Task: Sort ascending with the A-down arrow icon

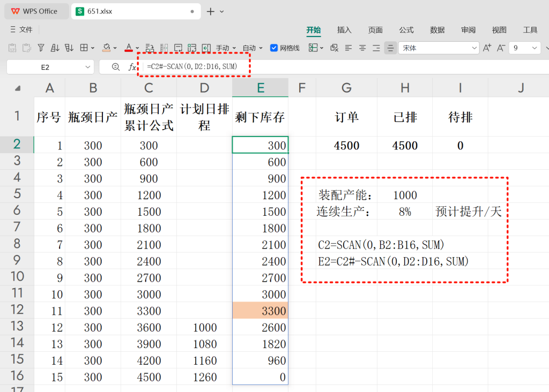Action: click(x=55, y=48)
